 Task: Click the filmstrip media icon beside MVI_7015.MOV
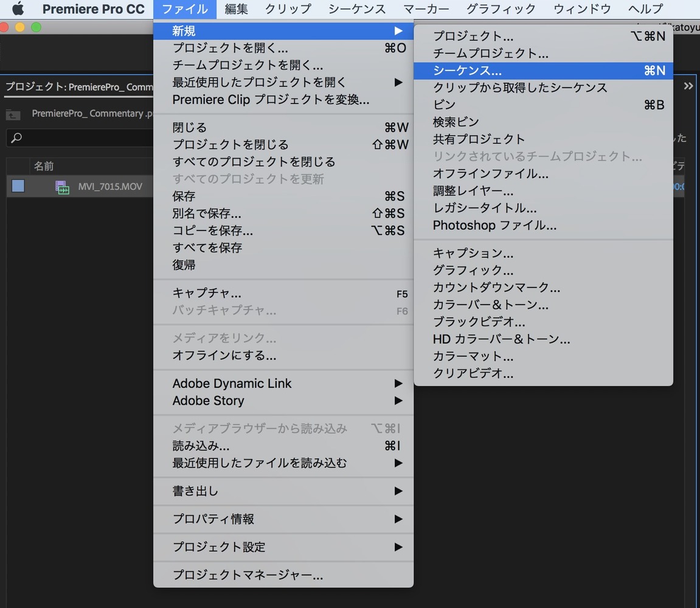61,187
